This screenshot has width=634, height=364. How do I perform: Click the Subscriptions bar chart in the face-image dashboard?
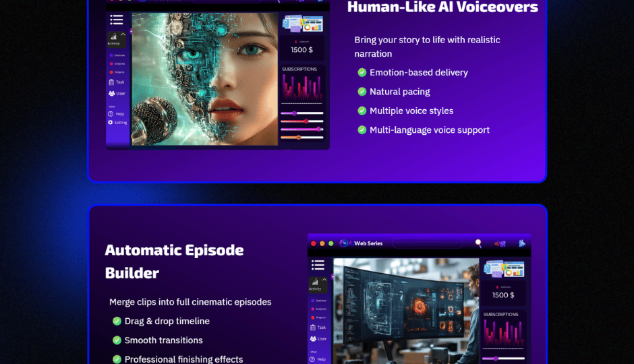pyautogui.click(x=302, y=87)
